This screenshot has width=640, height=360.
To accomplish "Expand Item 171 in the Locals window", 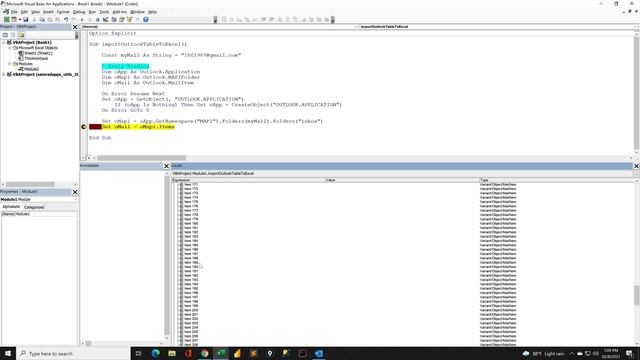I will point(181,184).
